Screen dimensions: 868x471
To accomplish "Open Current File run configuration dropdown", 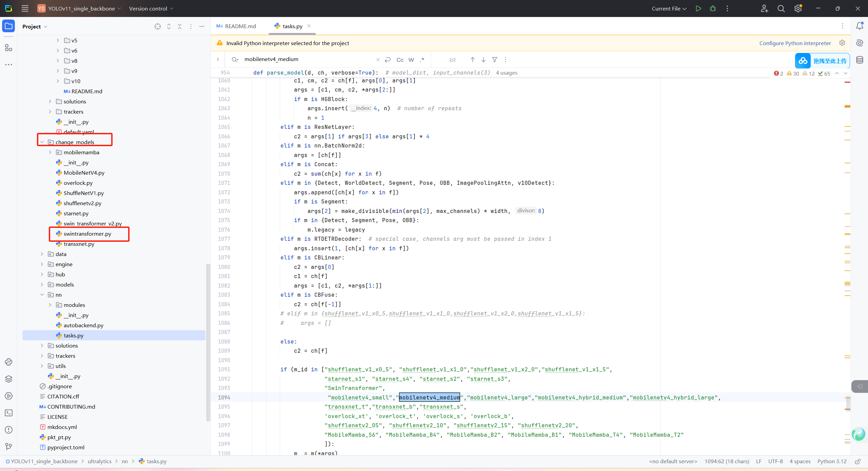I will [x=669, y=8].
